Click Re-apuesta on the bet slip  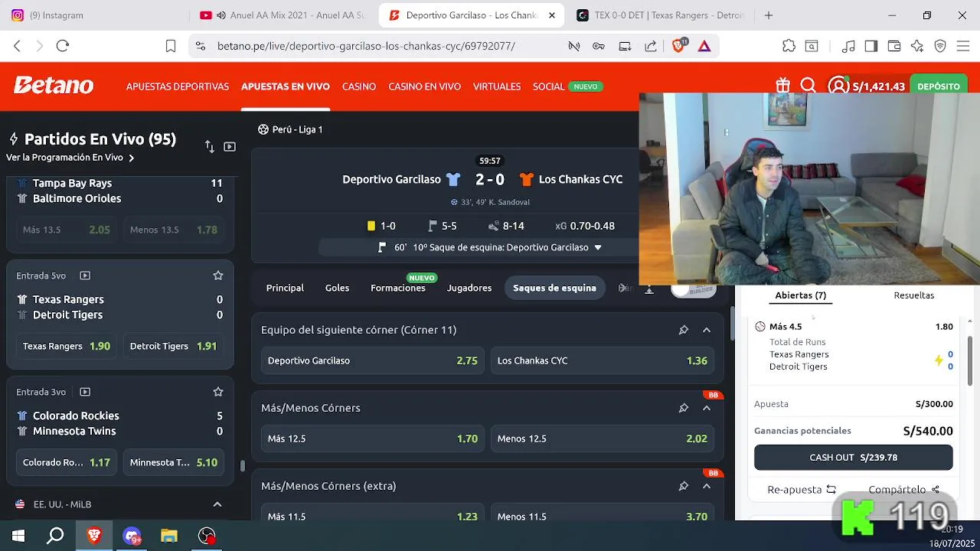click(x=802, y=490)
